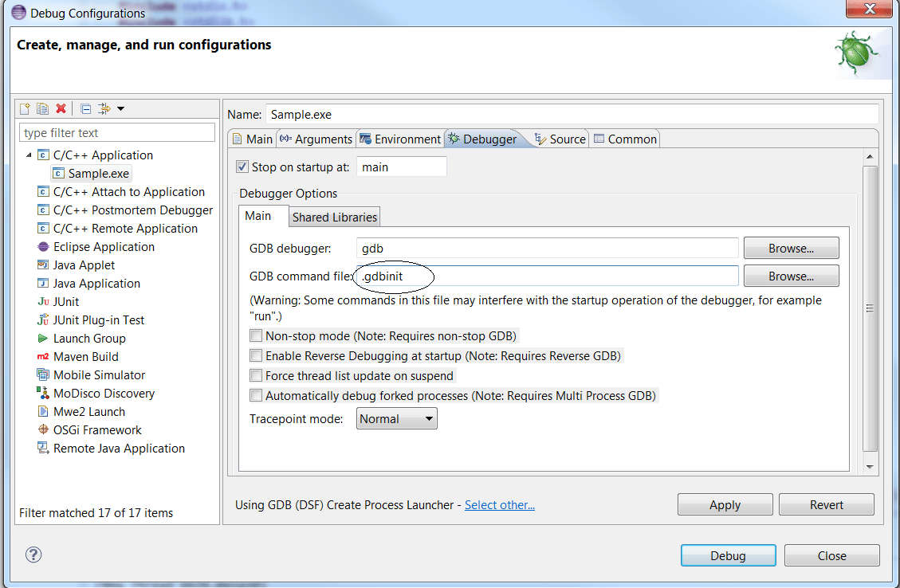Image resolution: width=900 pixels, height=588 pixels.
Task: Click the Mwe2 Launch icon
Action: (43, 411)
